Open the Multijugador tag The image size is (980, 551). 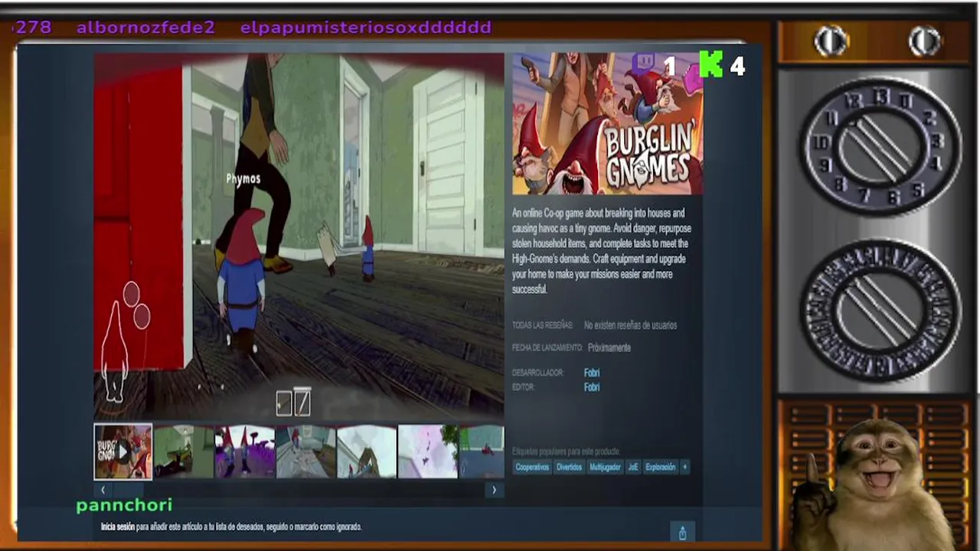[605, 467]
